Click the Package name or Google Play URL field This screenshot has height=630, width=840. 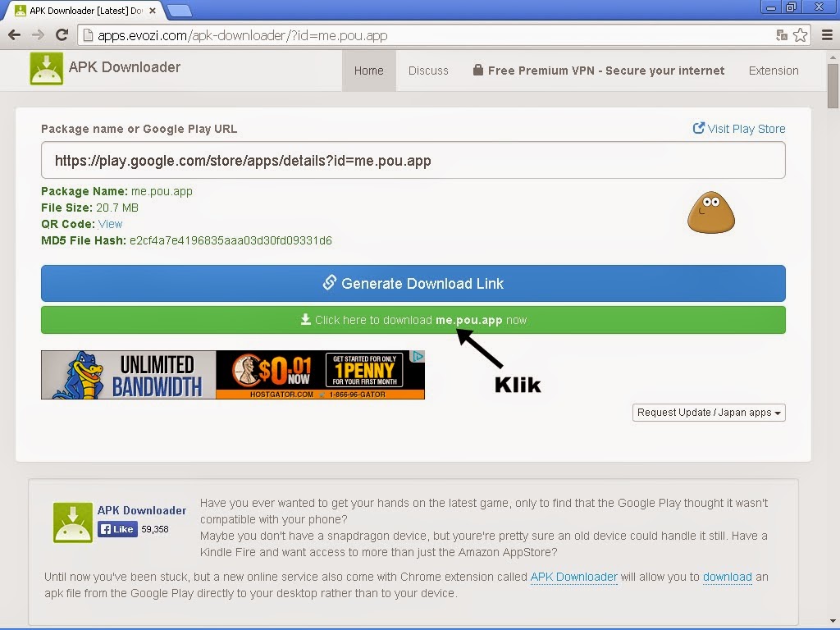click(413, 160)
